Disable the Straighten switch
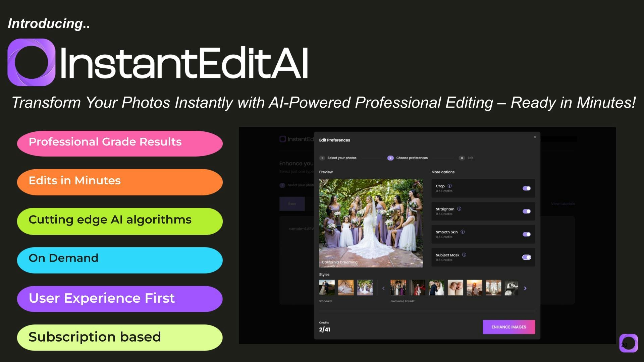The width and height of the screenshot is (644, 362). 526,212
